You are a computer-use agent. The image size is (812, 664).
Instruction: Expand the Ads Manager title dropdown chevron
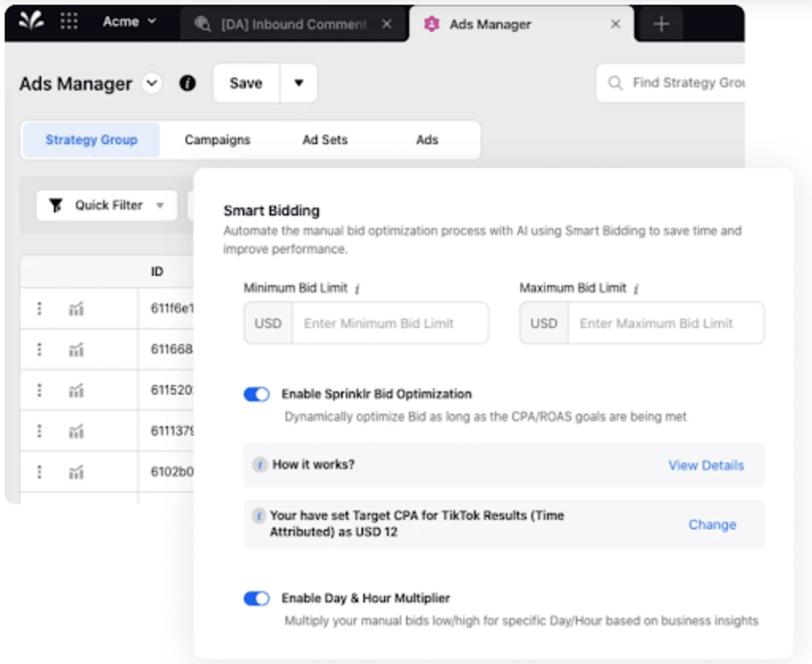click(x=152, y=84)
